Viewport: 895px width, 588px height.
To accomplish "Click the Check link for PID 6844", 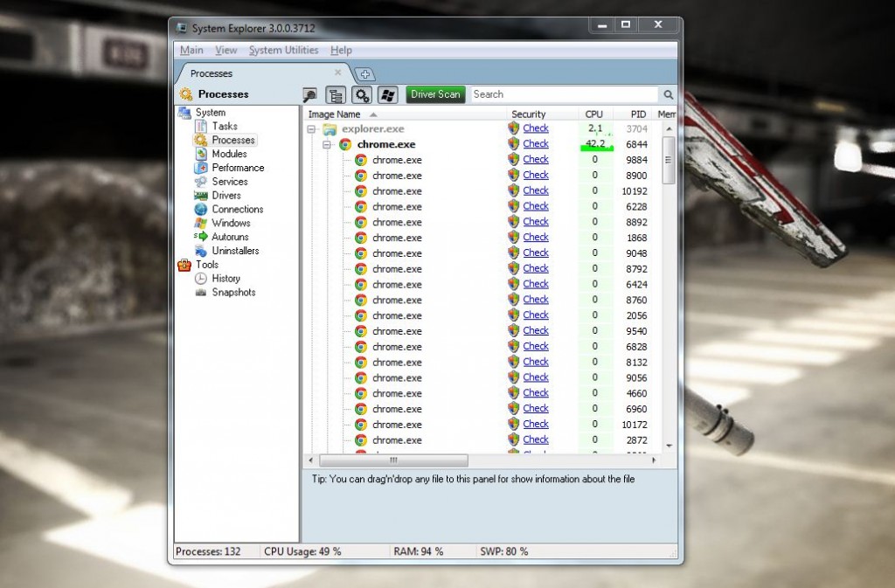I will 536,143.
